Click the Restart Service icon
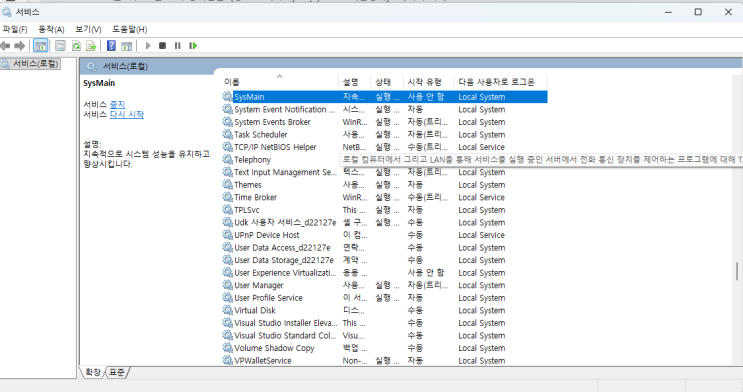Viewport: 743px width, 392px height. pyautogui.click(x=193, y=46)
